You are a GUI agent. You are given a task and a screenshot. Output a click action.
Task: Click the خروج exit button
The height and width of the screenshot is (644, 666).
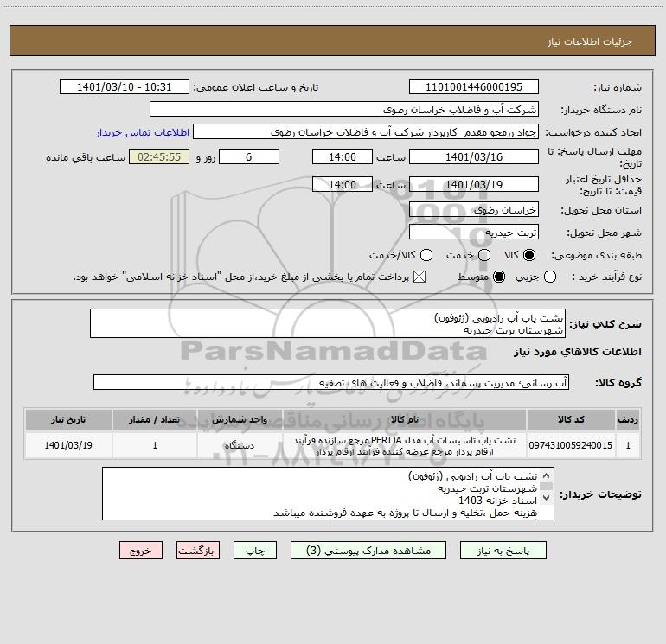click(141, 551)
